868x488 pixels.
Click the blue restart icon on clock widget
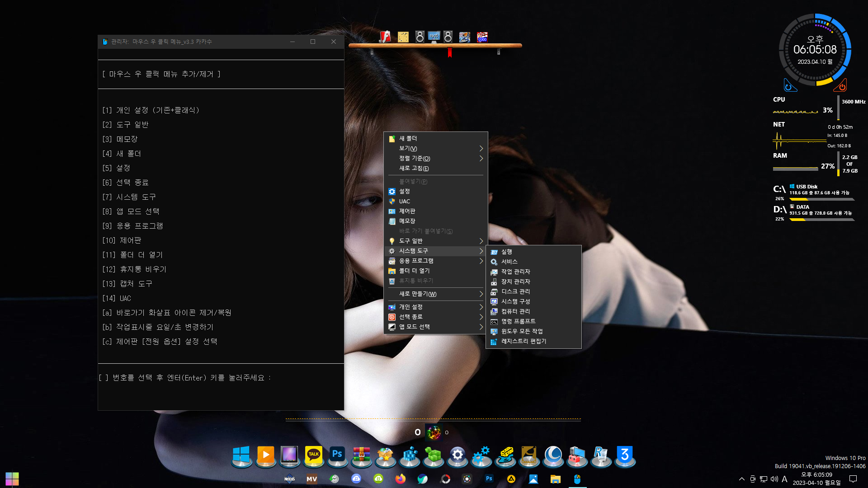click(x=790, y=85)
